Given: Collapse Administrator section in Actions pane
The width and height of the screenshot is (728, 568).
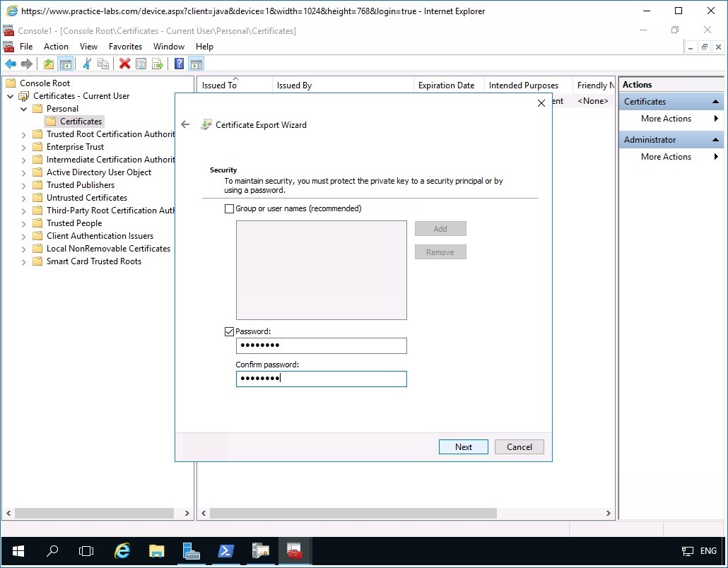Looking at the screenshot, I should pyautogui.click(x=715, y=140).
